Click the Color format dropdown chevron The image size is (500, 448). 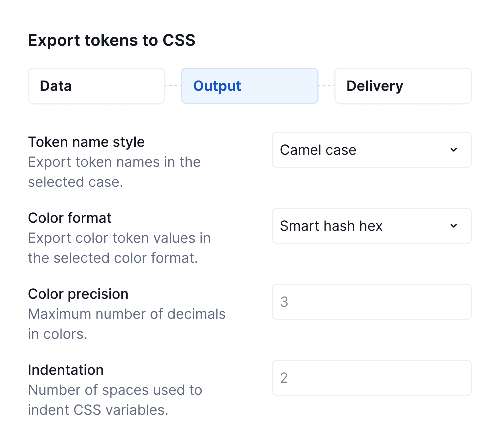point(454,226)
